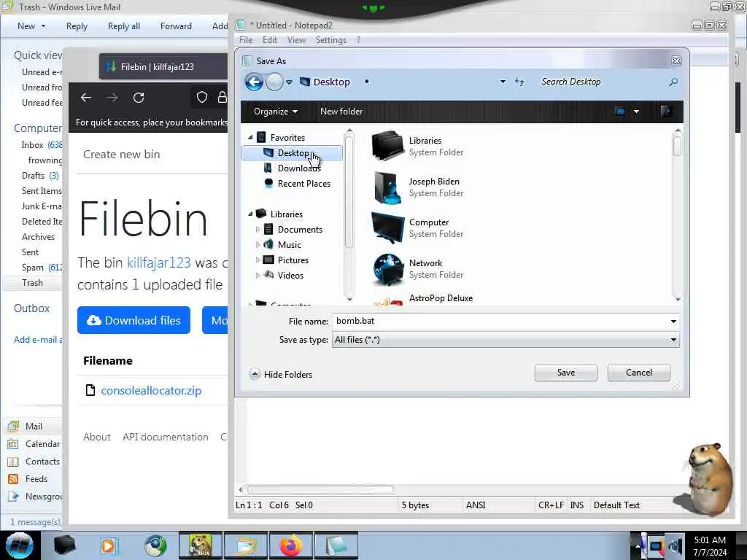Collapse the Favorites tree group

(x=251, y=137)
